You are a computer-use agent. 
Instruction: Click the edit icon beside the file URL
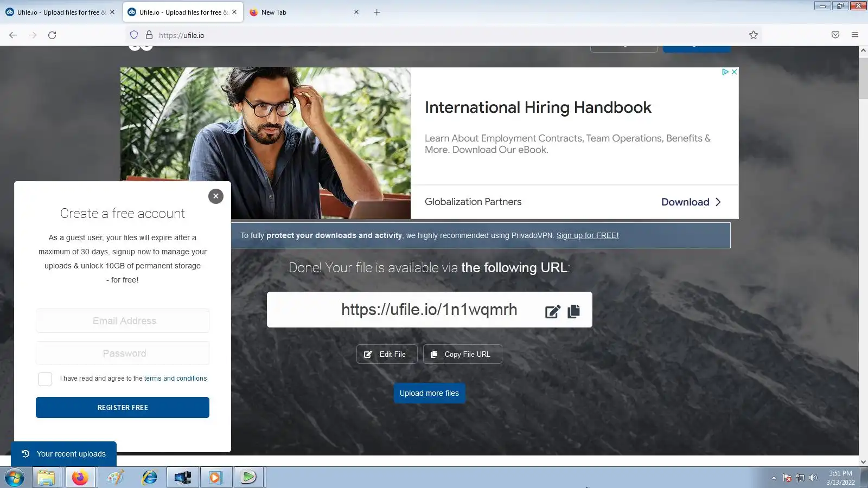point(552,311)
